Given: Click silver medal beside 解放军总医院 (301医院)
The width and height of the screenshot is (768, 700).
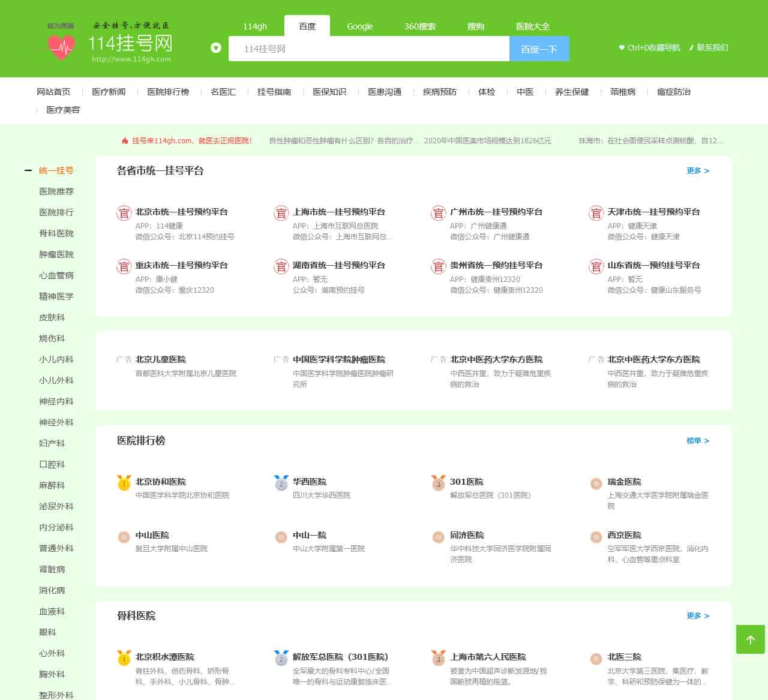Looking at the screenshot, I should [x=281, y=657].
